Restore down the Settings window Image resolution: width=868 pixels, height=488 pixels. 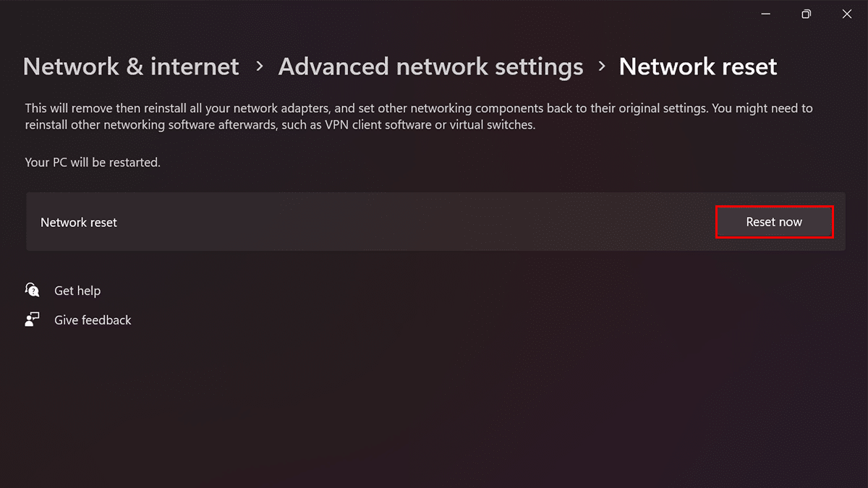point(807,14)
